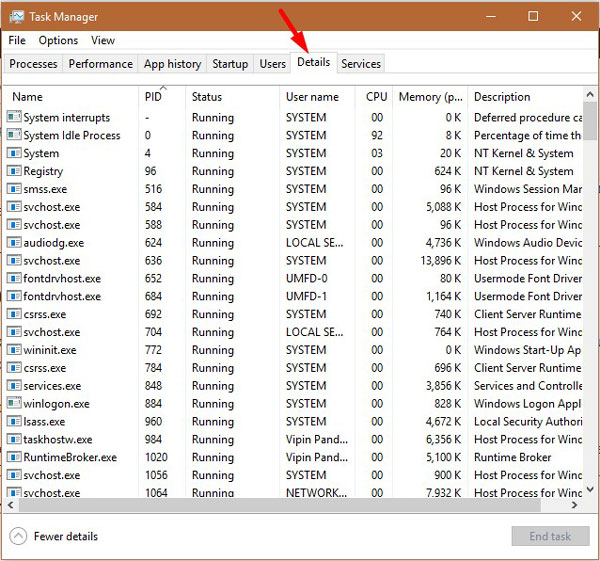Click the PID value 1020
This screenshot has height=561, width=600.
[156, 457]
